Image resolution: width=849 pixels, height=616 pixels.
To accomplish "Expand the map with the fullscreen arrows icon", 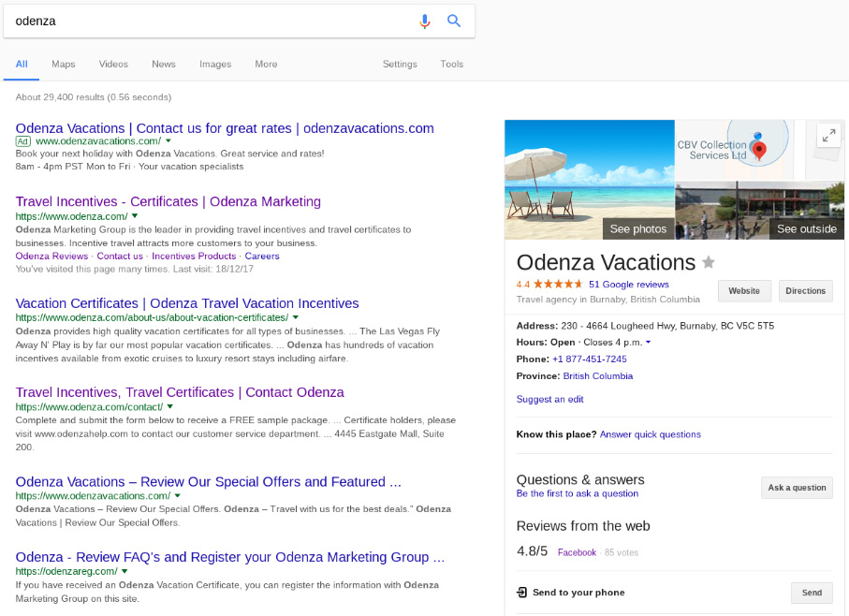I will coord(828,136).
